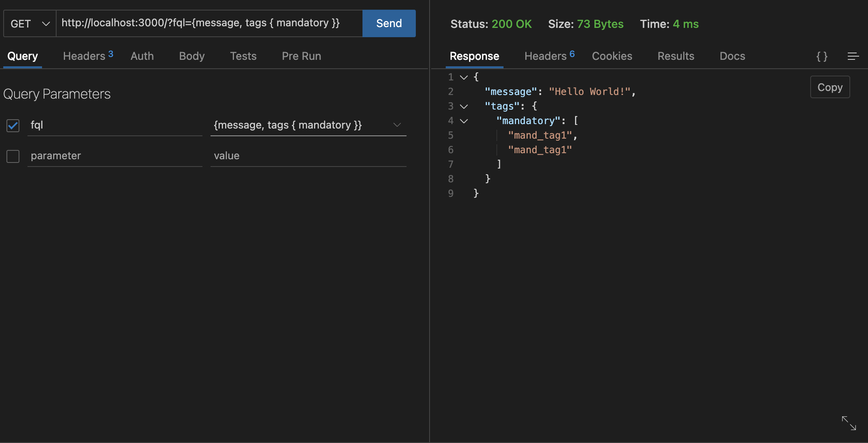Collapse the tags object on line 3
868x443 pixels.
(x=464, y=106)
